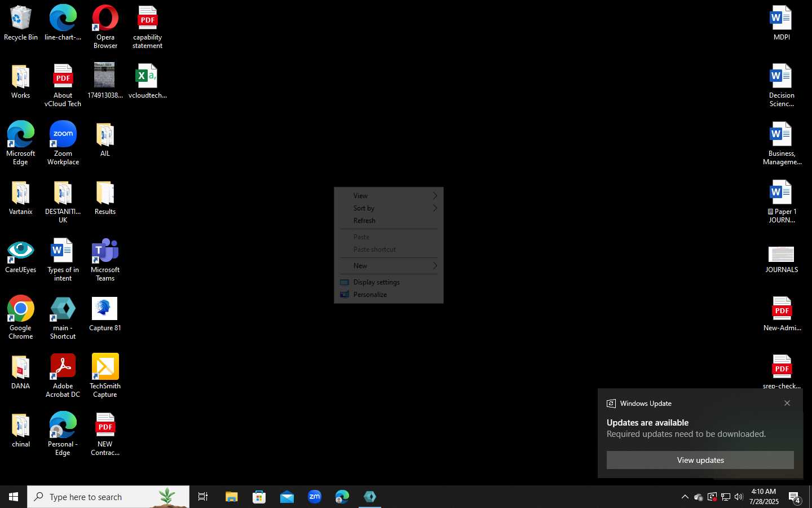812x508 pixels.
Task: Select the srep-check PDF icon
Action: pos(782,371)
